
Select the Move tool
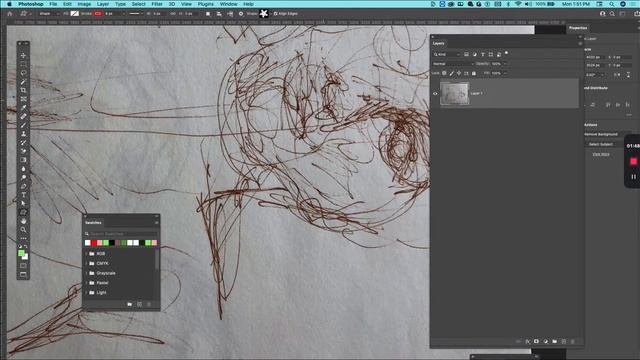tap(23, 56)
